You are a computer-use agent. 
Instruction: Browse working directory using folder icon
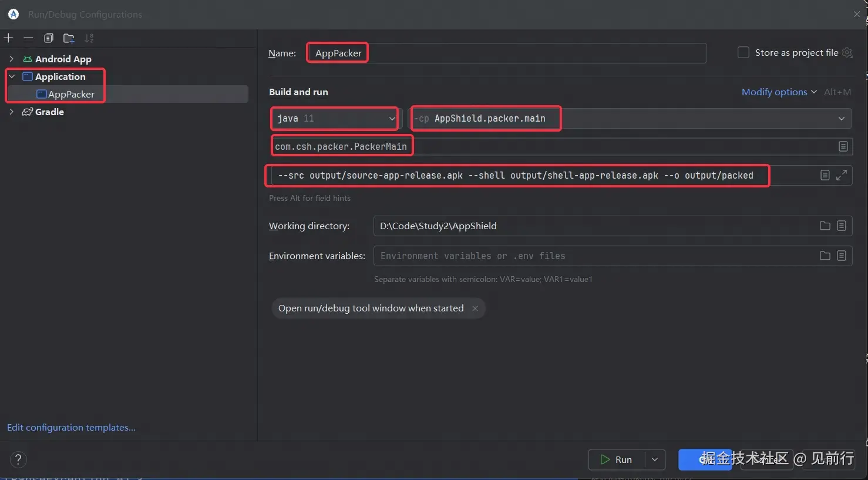[825, 226]
